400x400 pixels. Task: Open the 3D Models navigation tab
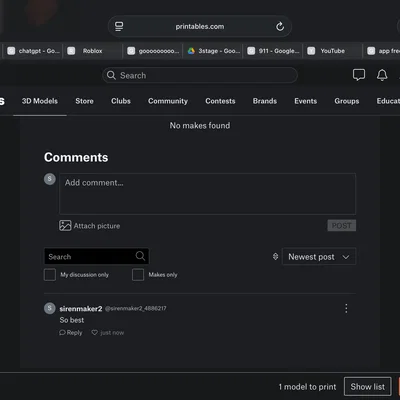point(40,101)
